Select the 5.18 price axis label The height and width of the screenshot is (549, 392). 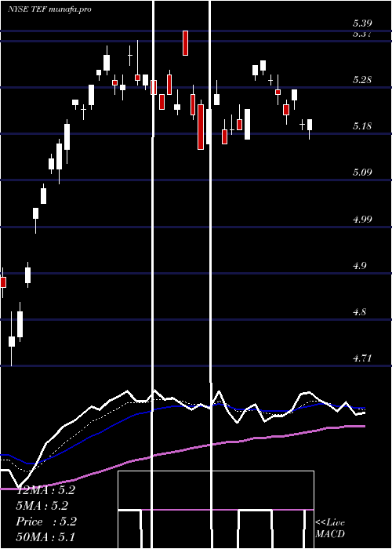362,126
